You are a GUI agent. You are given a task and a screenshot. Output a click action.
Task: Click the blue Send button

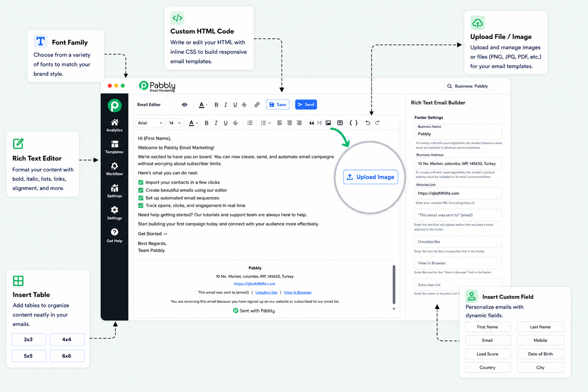click(x=306, y=105)
